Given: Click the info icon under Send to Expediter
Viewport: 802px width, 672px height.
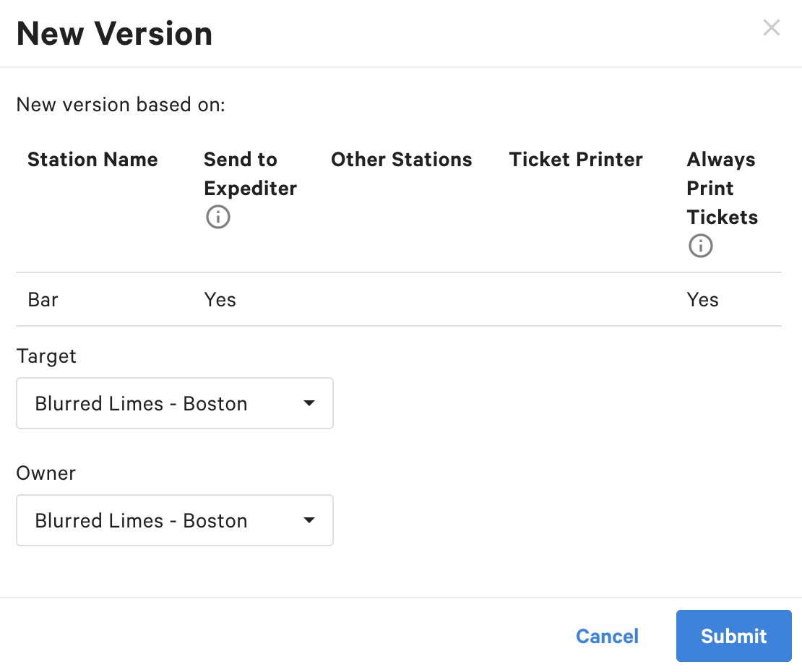Looking at the screenshot, I should point(218,217).
